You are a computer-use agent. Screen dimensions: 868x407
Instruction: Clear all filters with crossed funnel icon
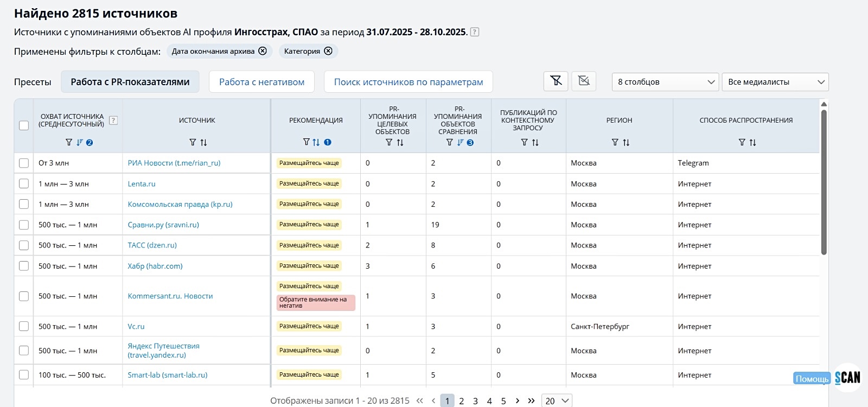[x=556, y=81]
